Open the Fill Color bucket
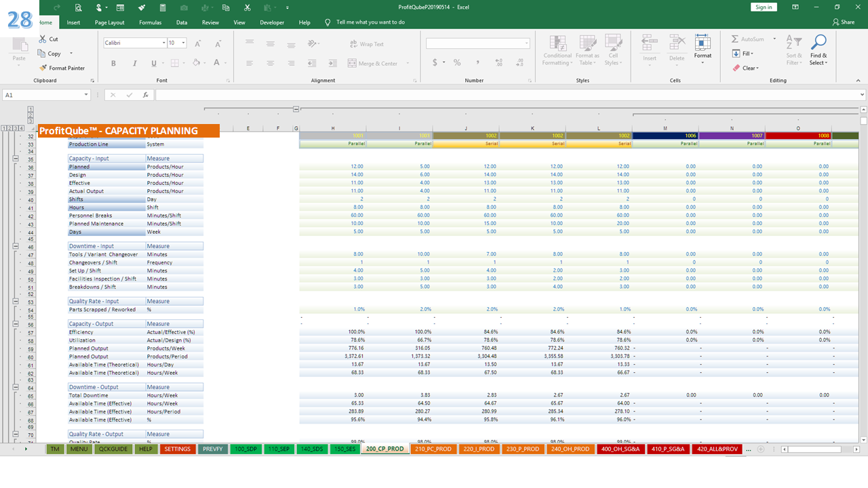 pyautogui.click(x=196, y=63)
